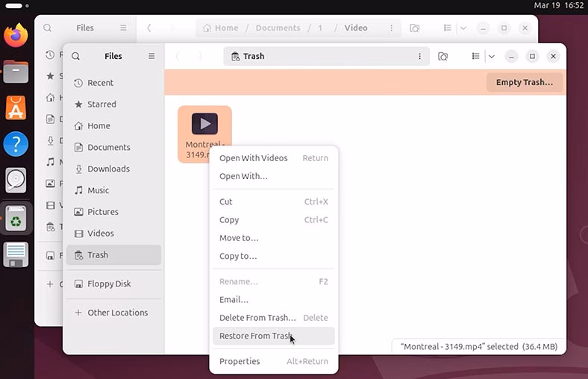Launch Firefox from the dock
This screenshot has height=379, width=588.
tap(16, 35)
